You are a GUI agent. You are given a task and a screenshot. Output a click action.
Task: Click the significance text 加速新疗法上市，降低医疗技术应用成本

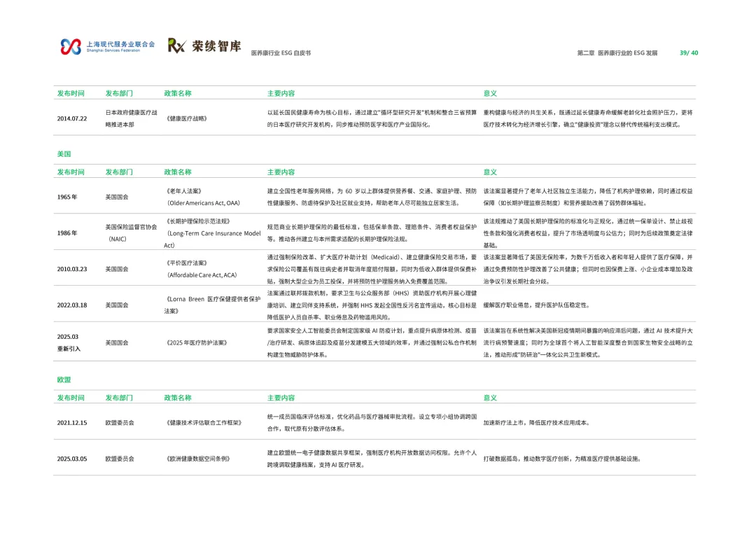click(537, 423)
